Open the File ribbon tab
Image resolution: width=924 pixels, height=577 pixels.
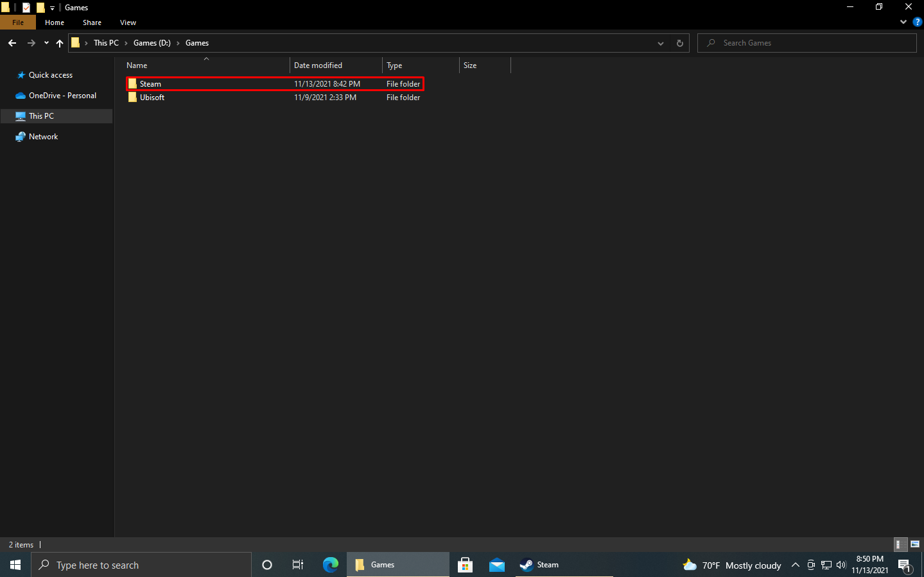(18, 22)
